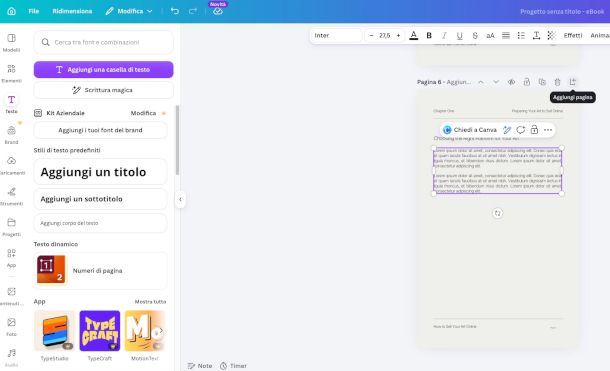Insert Numeri di pagina dynamic text
The image size is (610, 371).
(x=100, y=270)
